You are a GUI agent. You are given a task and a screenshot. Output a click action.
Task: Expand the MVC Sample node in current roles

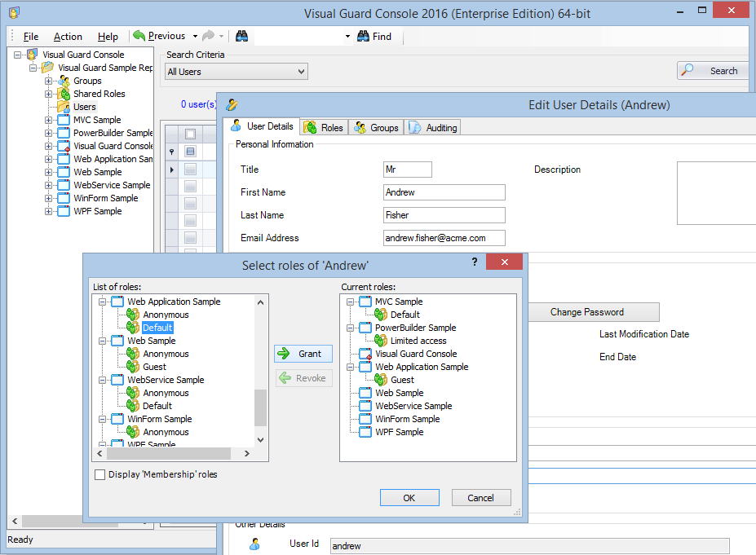(x=351, y=302)
